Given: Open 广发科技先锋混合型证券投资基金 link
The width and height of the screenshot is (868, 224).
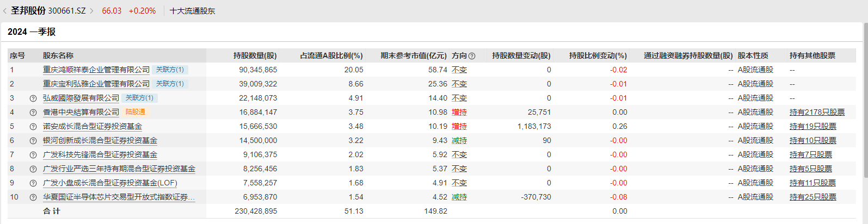Looking at the screenshot, I should coord(100,154).
